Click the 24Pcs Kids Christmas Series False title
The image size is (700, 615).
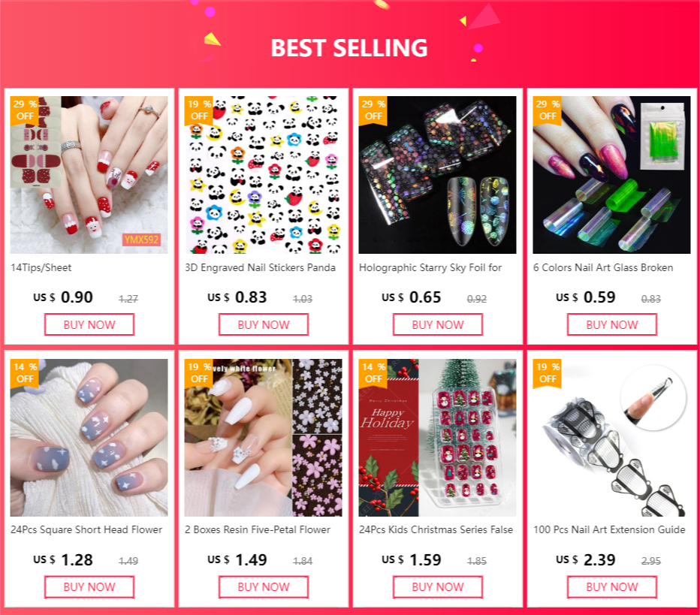tap(436, 529)
